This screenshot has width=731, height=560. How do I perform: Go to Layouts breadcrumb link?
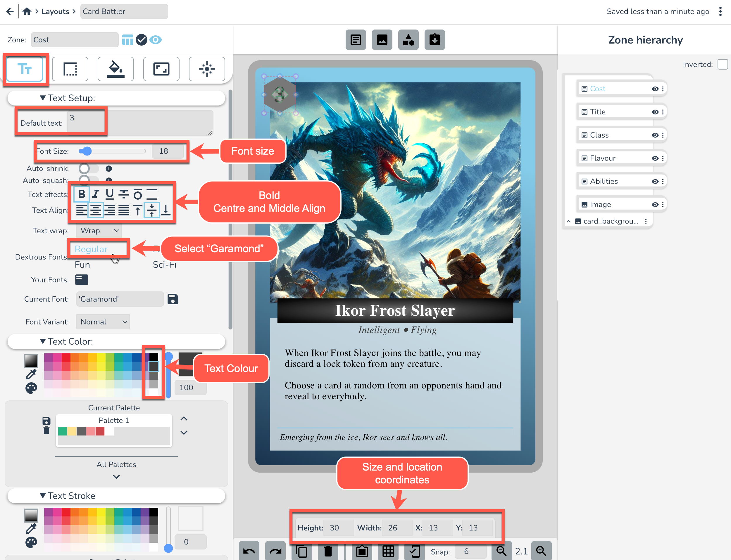55,12
